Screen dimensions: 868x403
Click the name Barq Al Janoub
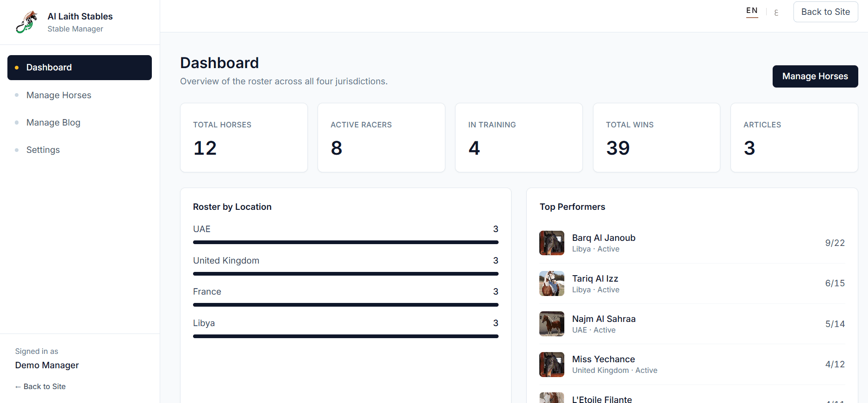click(x=604, y=238)
